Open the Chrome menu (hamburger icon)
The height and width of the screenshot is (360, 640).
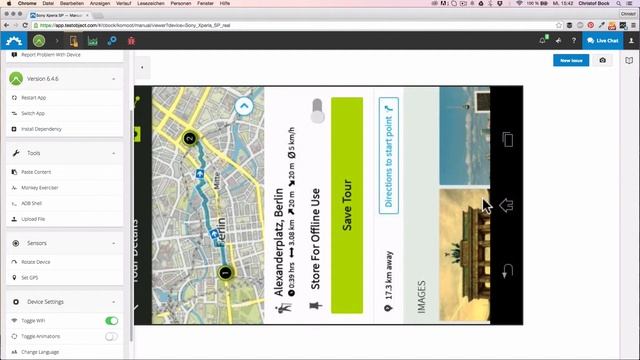(633, 25)
